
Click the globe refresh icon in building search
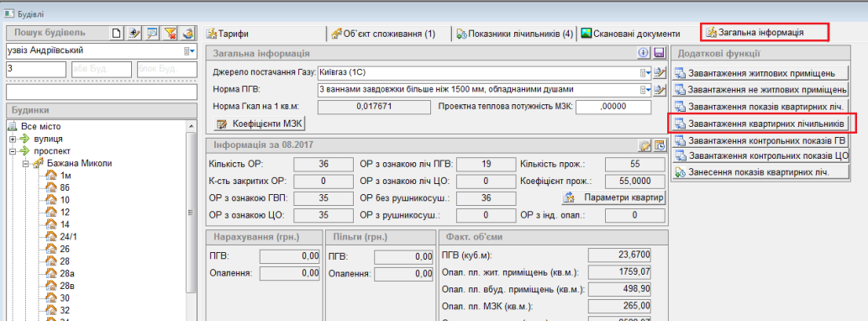tap(188, 34)
